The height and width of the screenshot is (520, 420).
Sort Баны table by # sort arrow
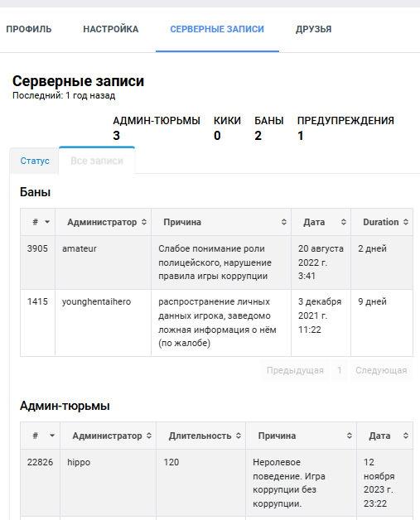tap(47, 222)
